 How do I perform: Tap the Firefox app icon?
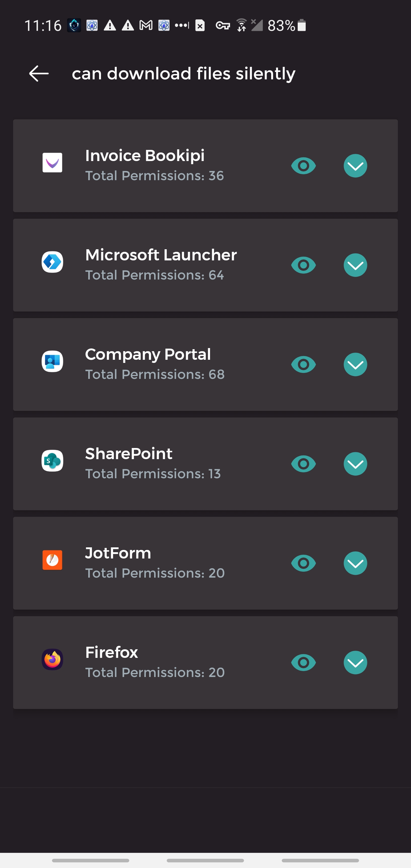pyautogui.click(x=52, y=660)
